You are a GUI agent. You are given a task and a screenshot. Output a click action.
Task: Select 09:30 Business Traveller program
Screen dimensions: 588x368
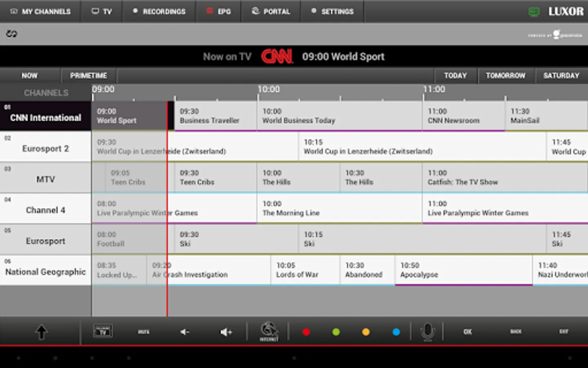coord(216,116)
